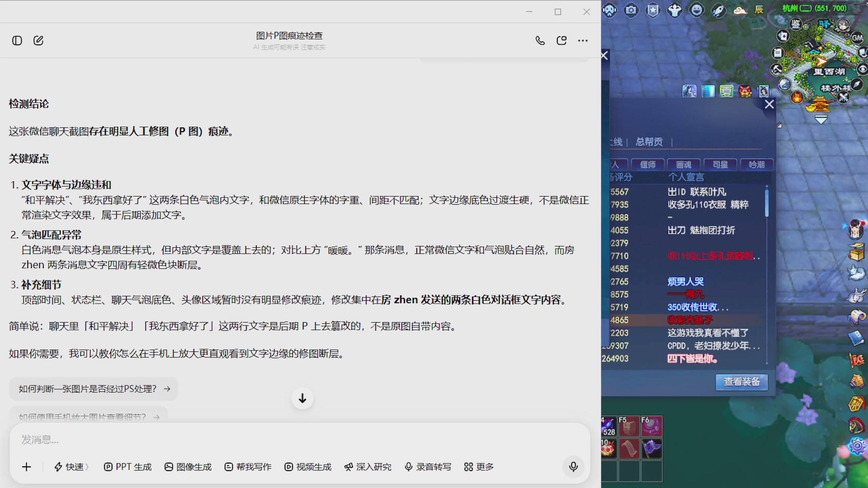The height and width of the screenshot is (488, 868).
Task: Open suggestion about zooming images on phone
Action: (x=88, y=416)
